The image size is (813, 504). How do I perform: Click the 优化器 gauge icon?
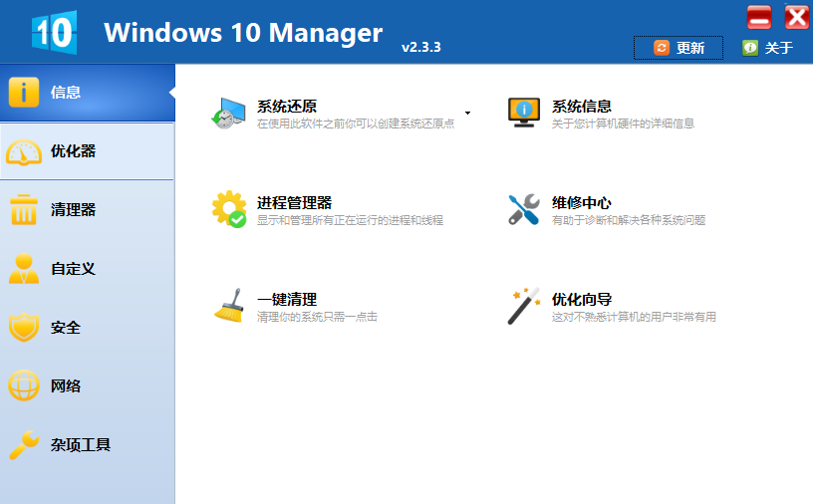[x=23, y=152]
